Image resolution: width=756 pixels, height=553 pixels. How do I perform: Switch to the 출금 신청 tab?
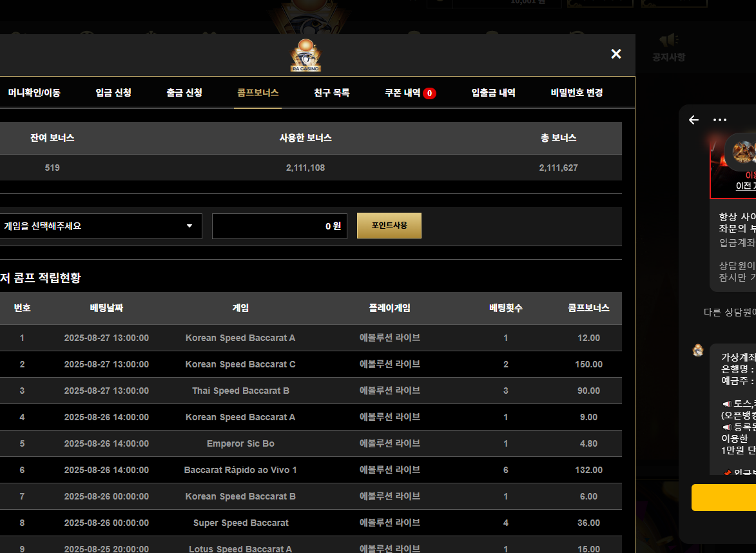click(x=184, y=93)
